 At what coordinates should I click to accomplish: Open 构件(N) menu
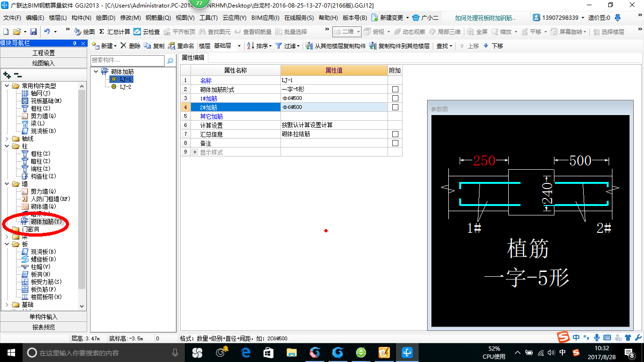point(81,18)
